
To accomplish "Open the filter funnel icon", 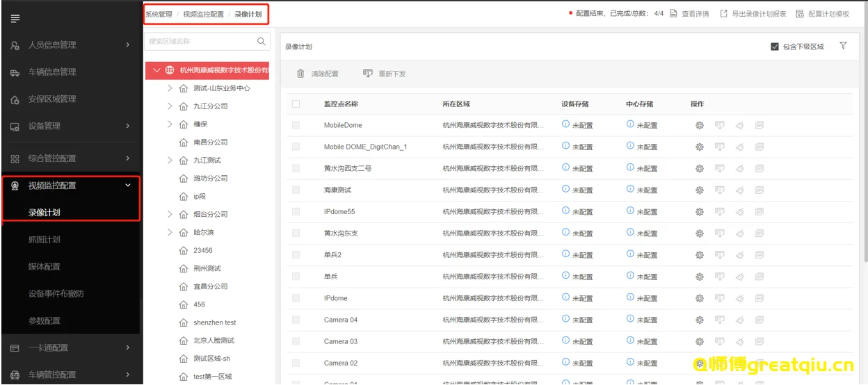I will click(x=843, y=46).
